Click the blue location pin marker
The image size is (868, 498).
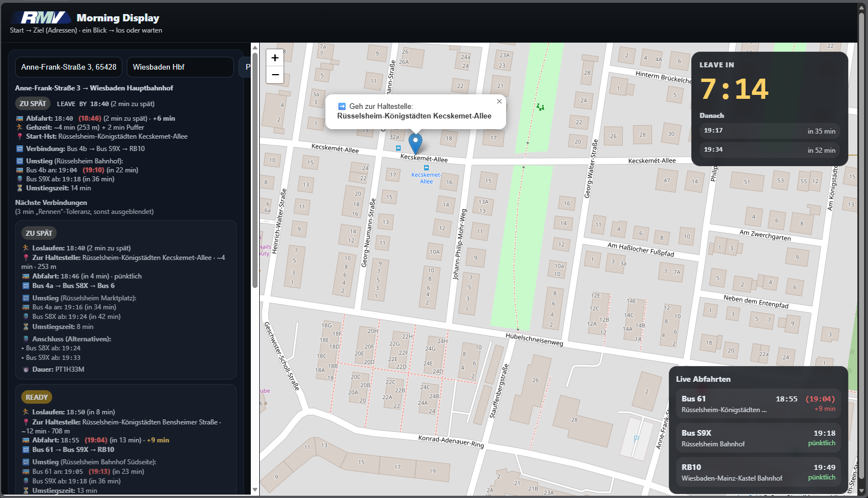point(415,143)
